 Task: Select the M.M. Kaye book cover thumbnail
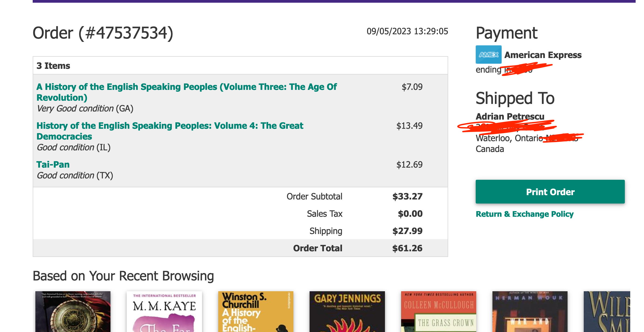[164, 311]
